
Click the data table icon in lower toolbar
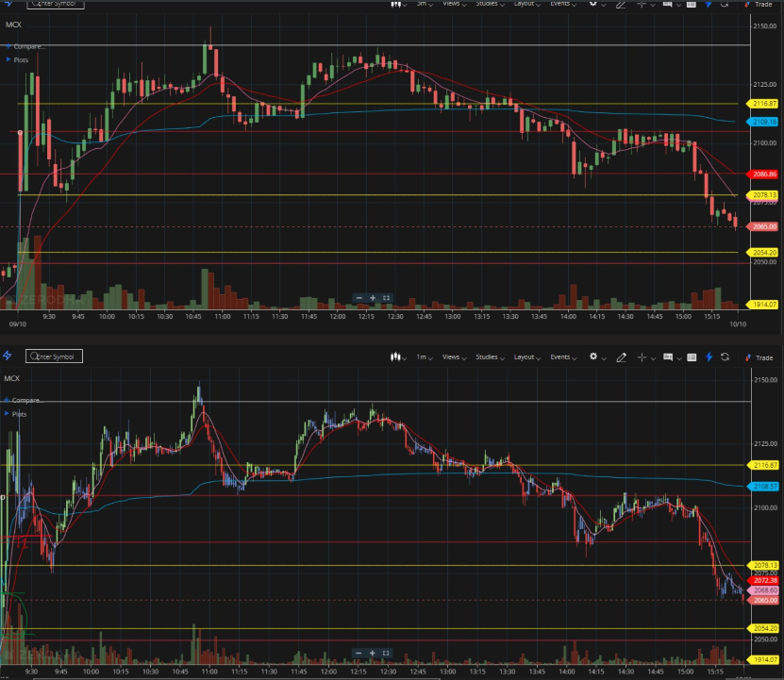(692, 357)
